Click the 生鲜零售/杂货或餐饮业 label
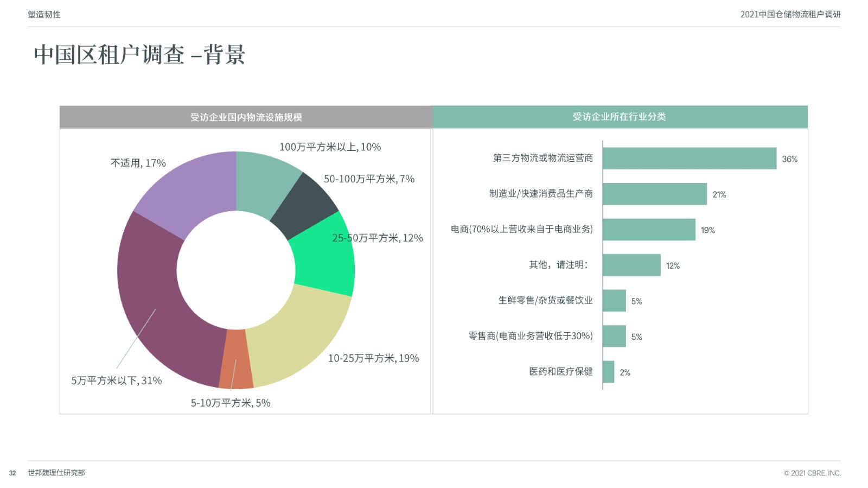This screenshot has width=868, height=488. pos(545,300)
